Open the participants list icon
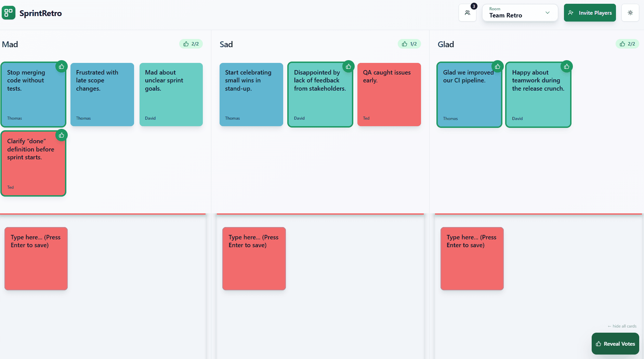 [x=467, y=13]
